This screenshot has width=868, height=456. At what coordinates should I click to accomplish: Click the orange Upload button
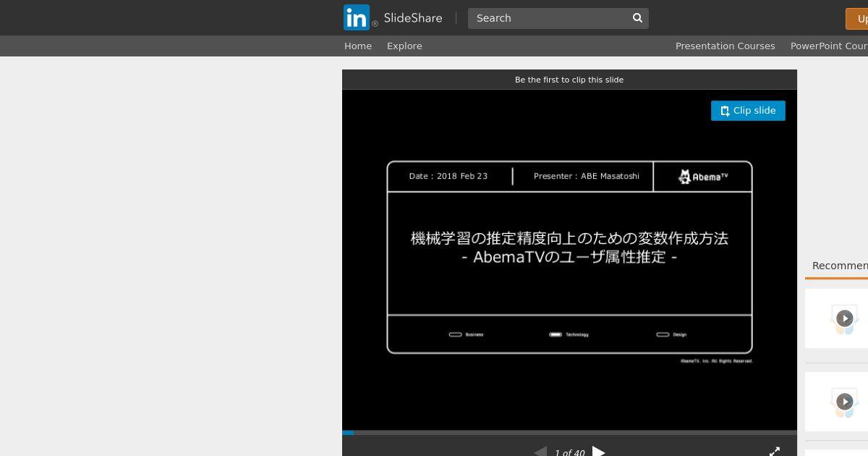pyautogui.click(x=857, y=19)
